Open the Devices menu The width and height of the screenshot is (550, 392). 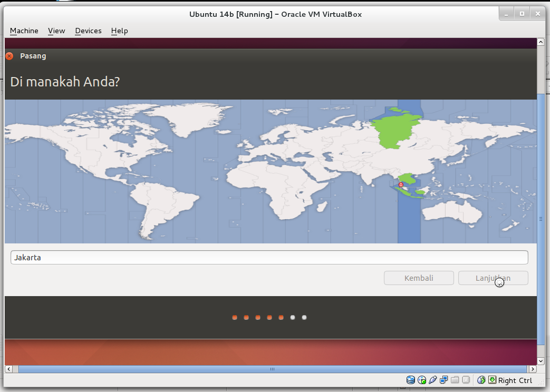click(x=88, y=31)
